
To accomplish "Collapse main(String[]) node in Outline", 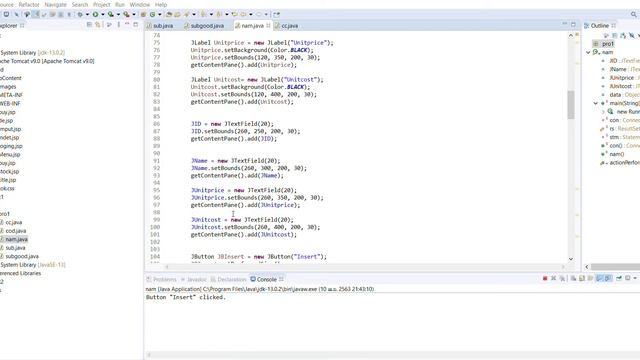I will 596,103.
